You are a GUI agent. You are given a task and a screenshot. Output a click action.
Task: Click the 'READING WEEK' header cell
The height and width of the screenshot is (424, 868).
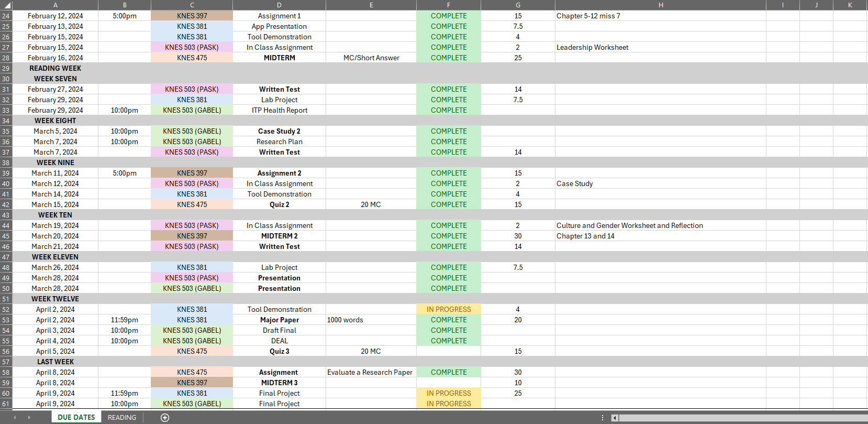tap(55, 68)
